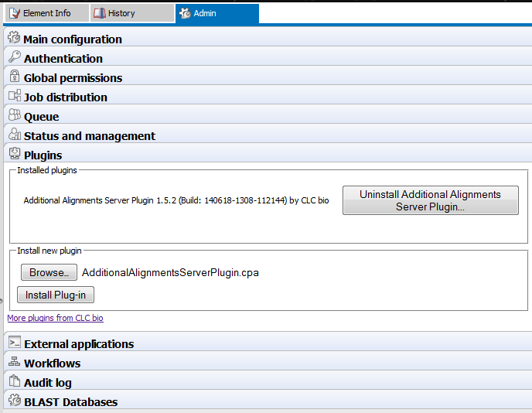532x413 pixels.
Task: Expand the External applications section
Action: (x=268, y=343)
